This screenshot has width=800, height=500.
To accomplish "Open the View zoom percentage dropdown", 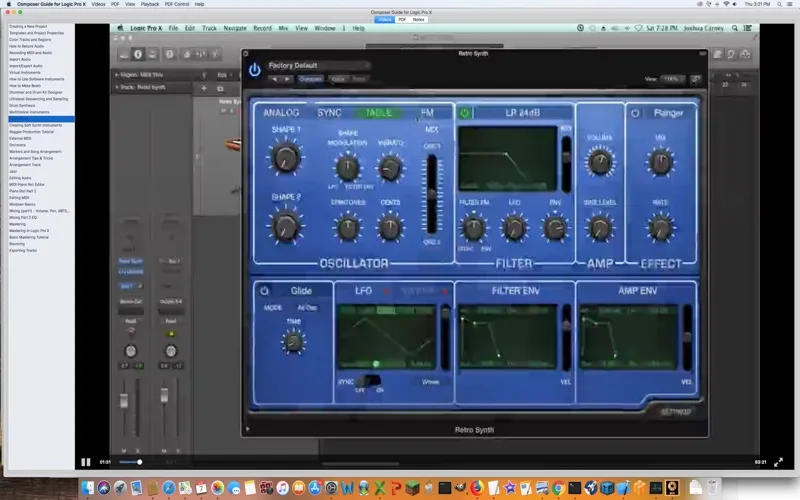I will coord(671,79).
